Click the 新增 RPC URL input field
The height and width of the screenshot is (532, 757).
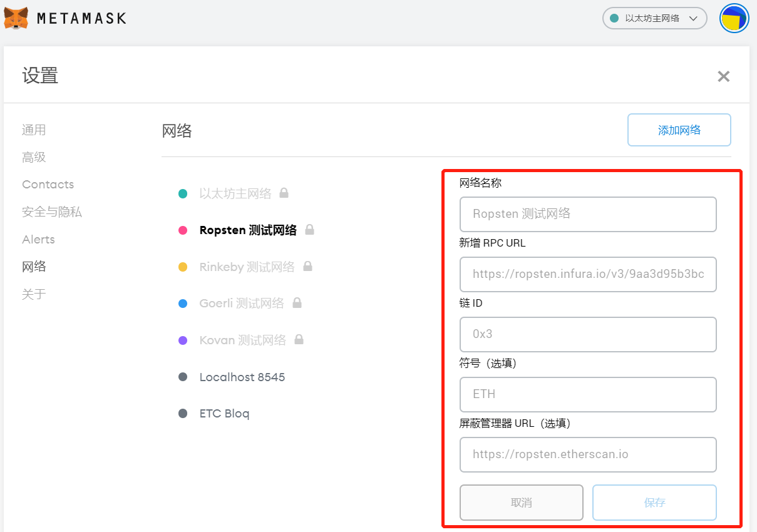[588, 274]
